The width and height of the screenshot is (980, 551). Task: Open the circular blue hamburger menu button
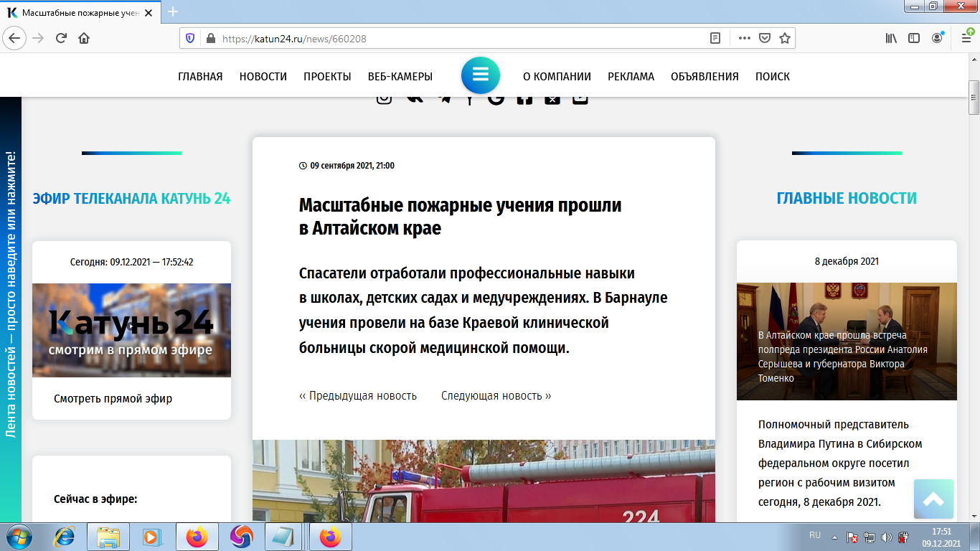coord(481,75)
